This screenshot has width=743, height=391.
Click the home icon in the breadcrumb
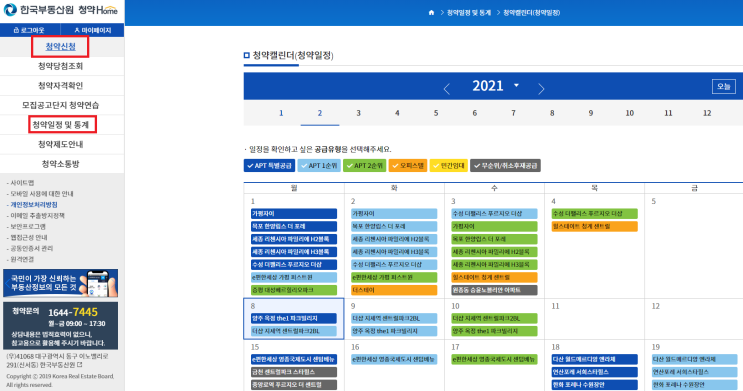[x=431, y=13]
